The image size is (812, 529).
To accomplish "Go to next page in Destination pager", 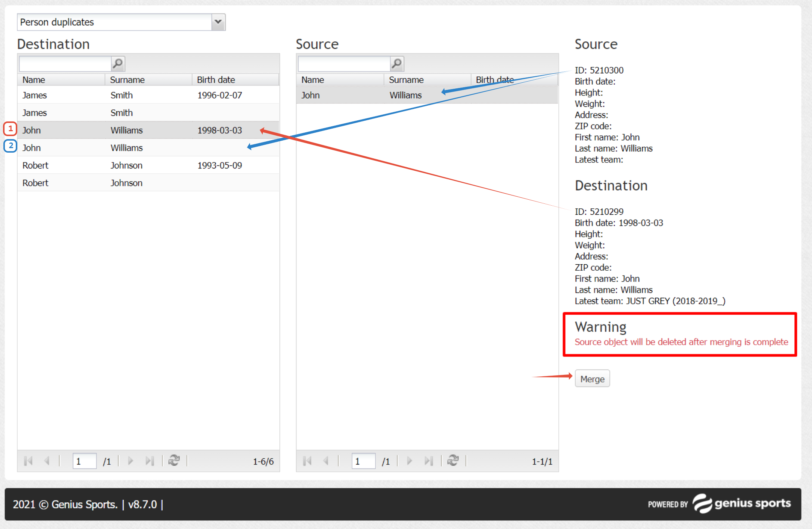I will [130, 461].
